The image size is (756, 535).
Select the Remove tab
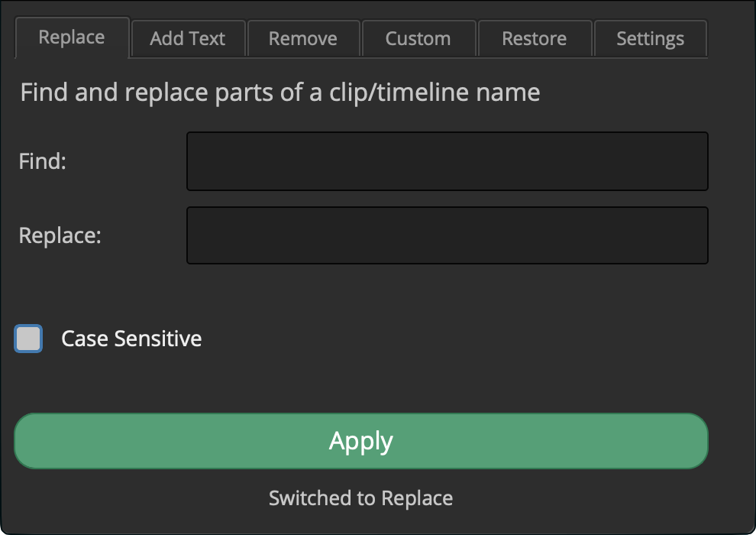pyautogui.click(x=303, y=38)
